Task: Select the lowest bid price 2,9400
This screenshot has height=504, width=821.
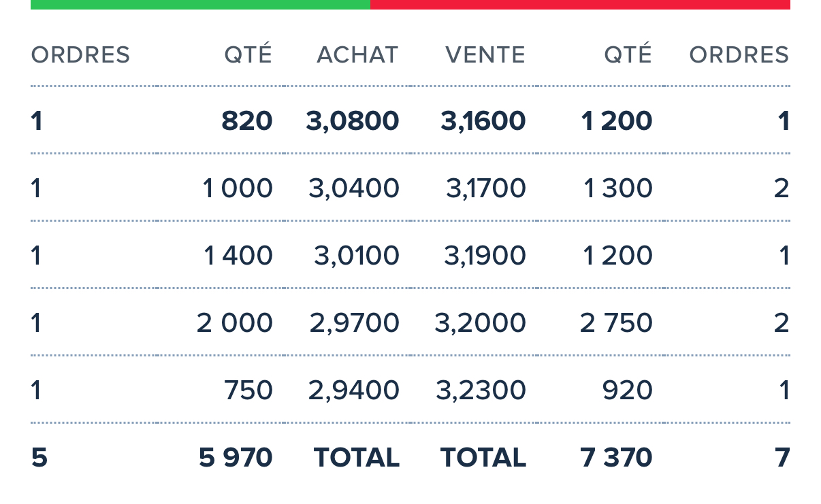Action: 354,390
